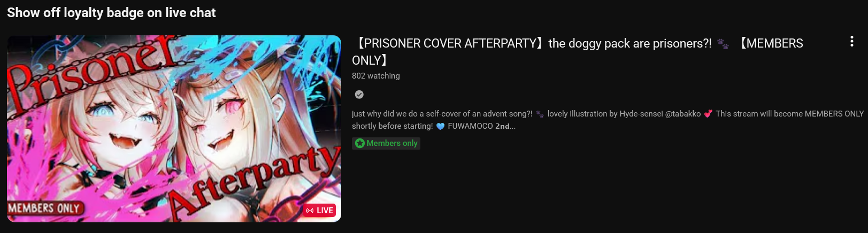Click the 'Show off loyalty badge' heading
The image size is (868, 233).
point(111,12)
